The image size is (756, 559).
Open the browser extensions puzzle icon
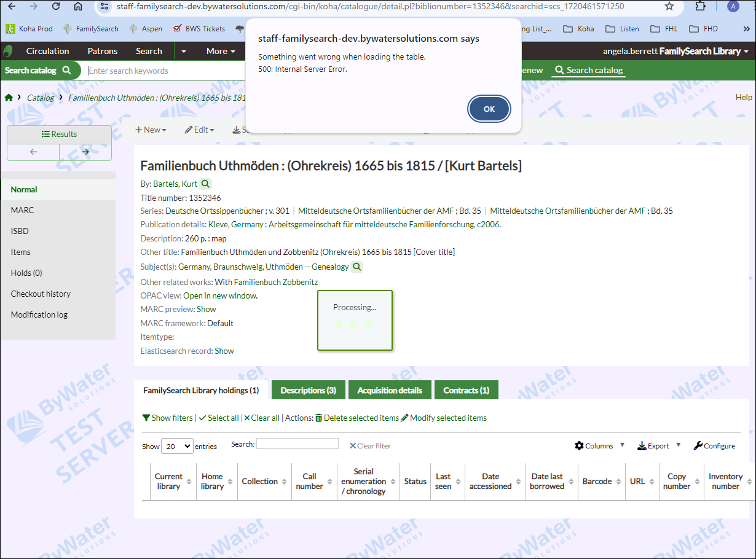700,6
